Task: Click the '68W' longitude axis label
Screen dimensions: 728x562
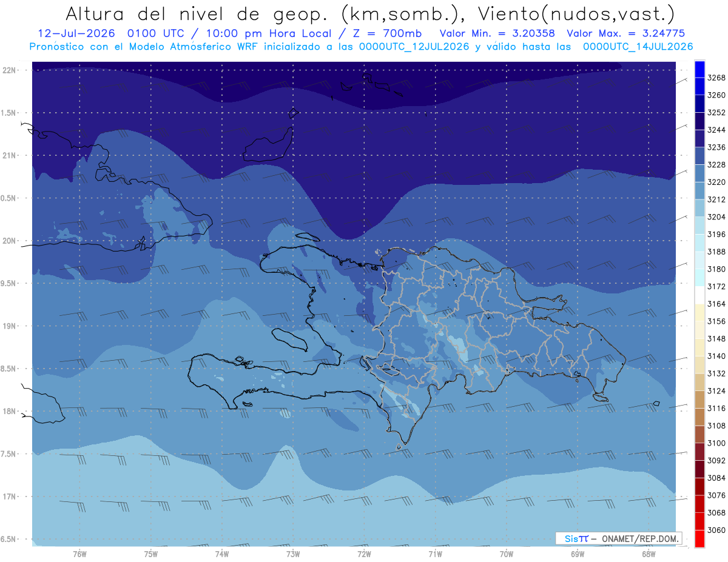Action: pos(649,554)
